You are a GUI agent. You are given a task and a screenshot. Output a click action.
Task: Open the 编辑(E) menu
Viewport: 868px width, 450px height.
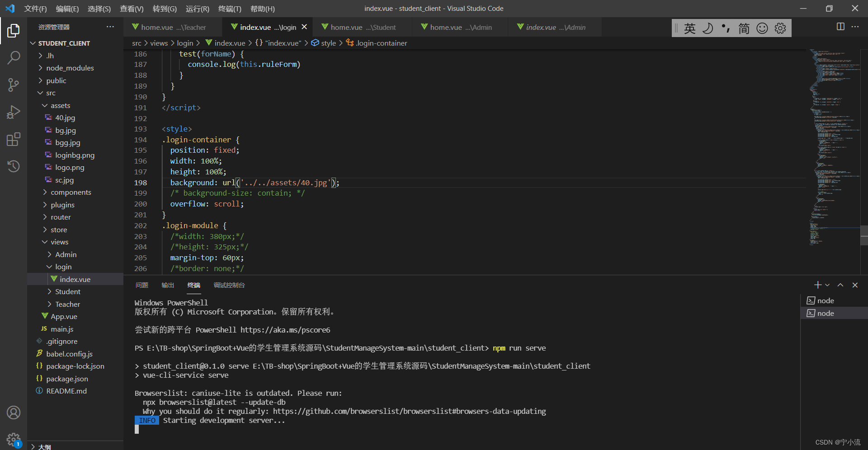(x=67, y=9)
